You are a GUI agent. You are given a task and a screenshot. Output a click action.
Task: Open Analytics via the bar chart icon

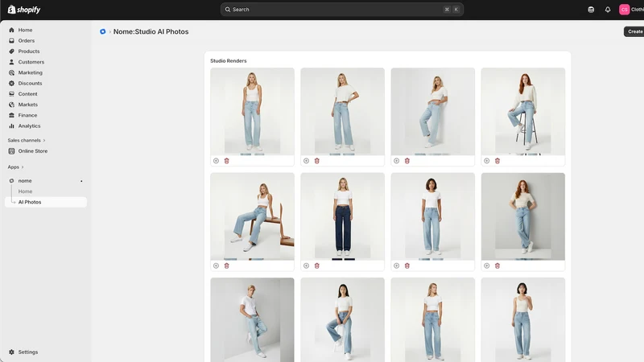tap(11, 126)
